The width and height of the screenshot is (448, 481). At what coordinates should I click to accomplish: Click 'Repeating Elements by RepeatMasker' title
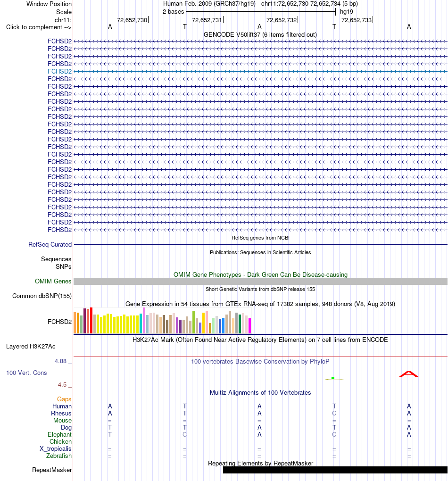pyautogui.click(x=260, y=463)
